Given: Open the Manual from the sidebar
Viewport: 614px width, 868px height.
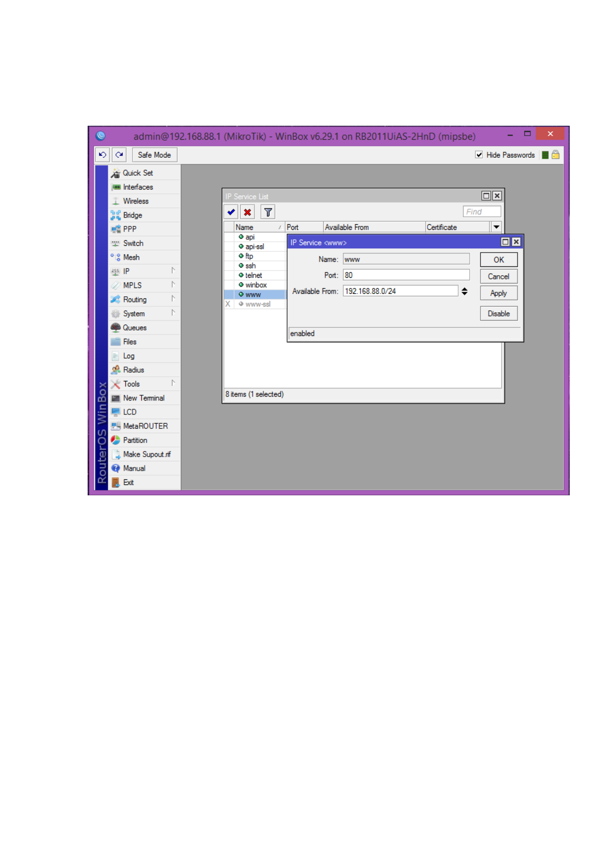Looking at the screenshot, I should pyautogui.click(x=144, y=468).
